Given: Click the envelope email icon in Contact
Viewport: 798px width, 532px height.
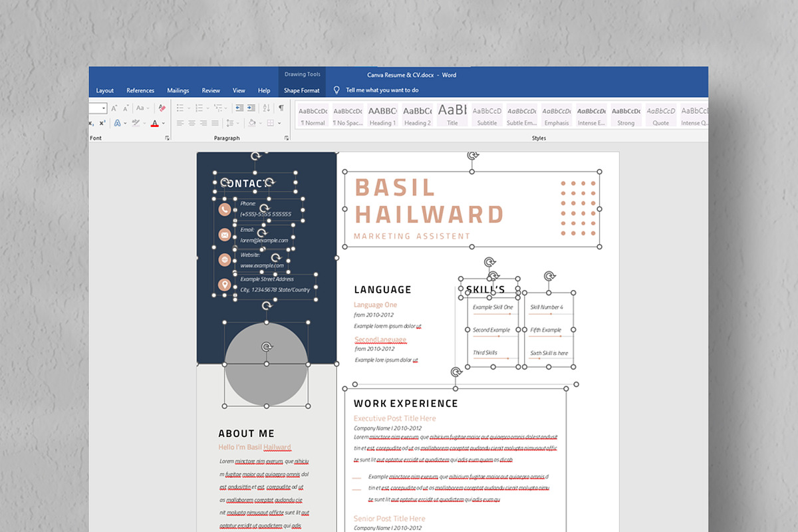Looking at the screenshot, I should coord(225,235).
